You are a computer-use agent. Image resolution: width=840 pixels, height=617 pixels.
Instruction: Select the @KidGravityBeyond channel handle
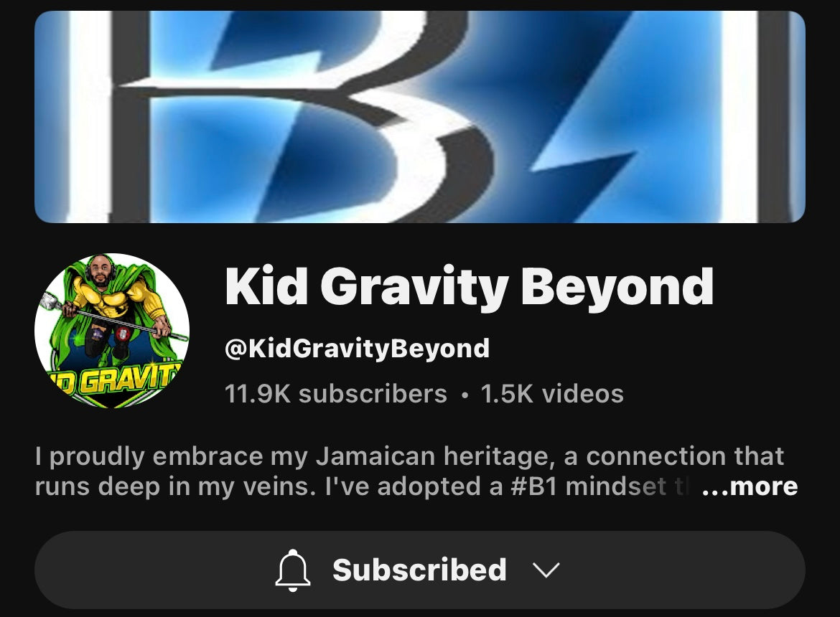pos(358,349)
